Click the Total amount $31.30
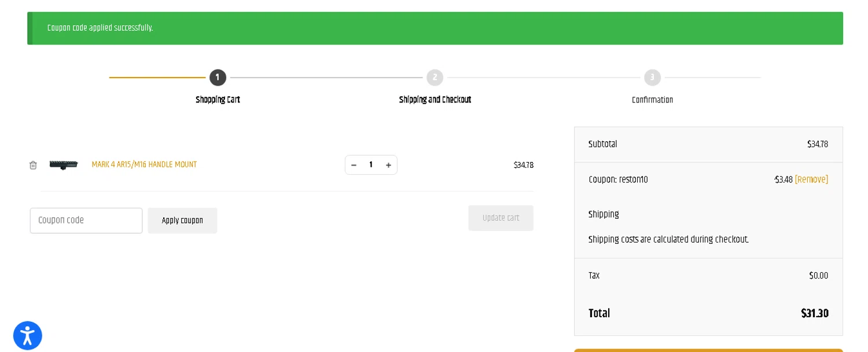The image size is (868, 352). click(814, 313)
